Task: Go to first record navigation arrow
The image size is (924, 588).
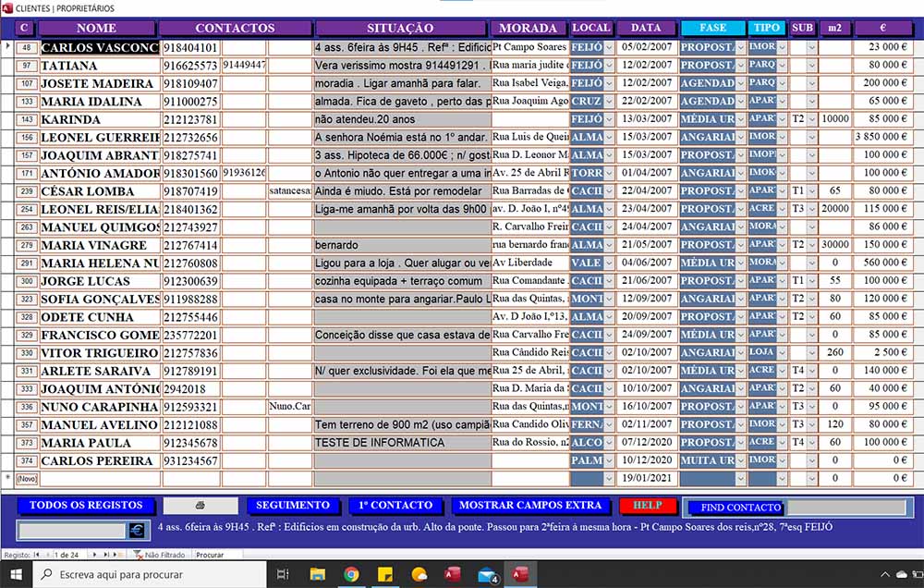Action: [37, 555]
